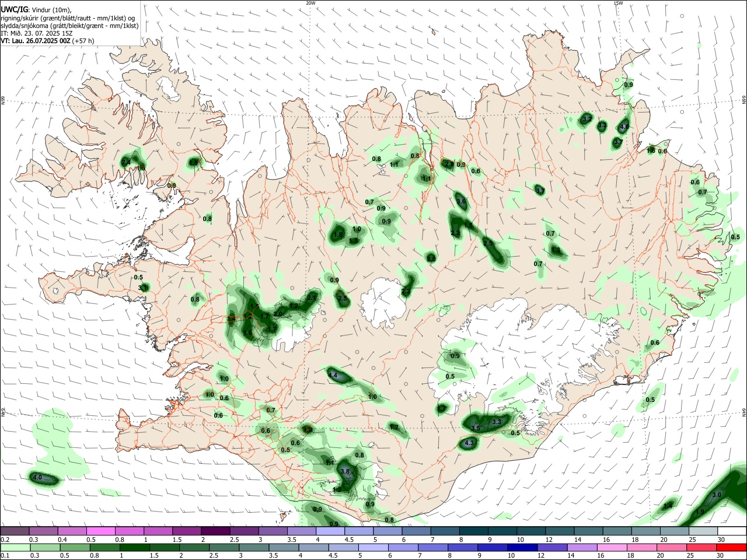The width and height of the screenshot is (747, 560).
Task: Select the bright red swatch labeled 30 in the bottom scale row
Action: 731,547
